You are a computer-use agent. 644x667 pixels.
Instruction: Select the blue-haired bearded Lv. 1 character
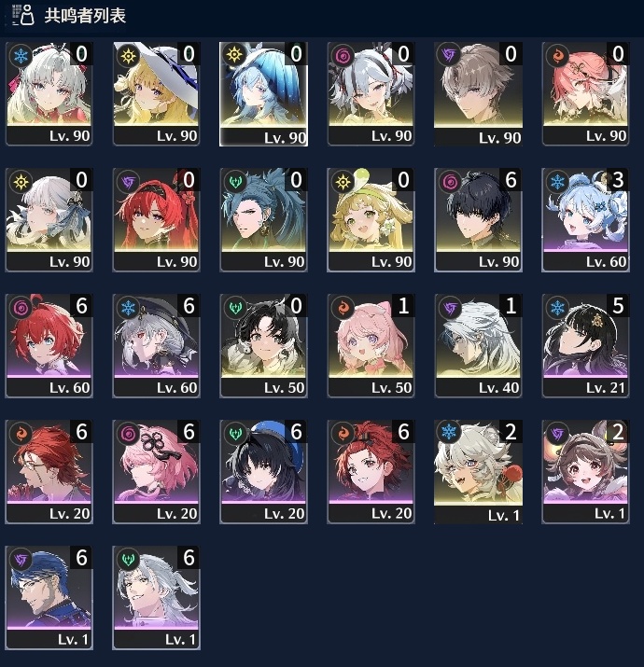[49, 597]
